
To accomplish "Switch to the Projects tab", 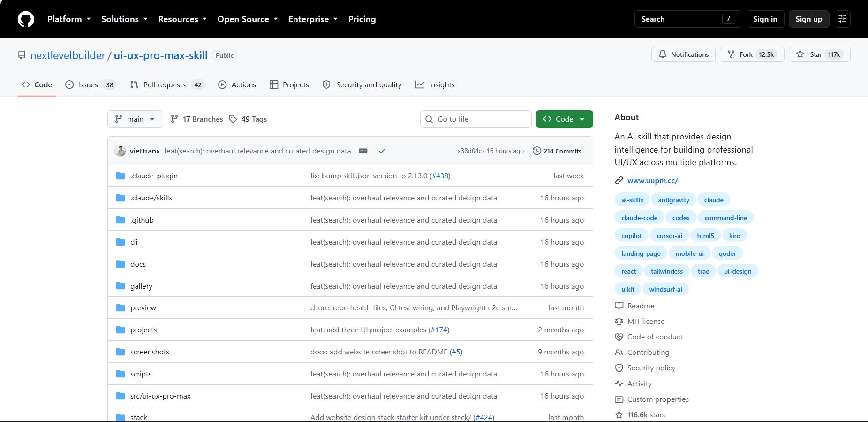I will pos(289,85).
